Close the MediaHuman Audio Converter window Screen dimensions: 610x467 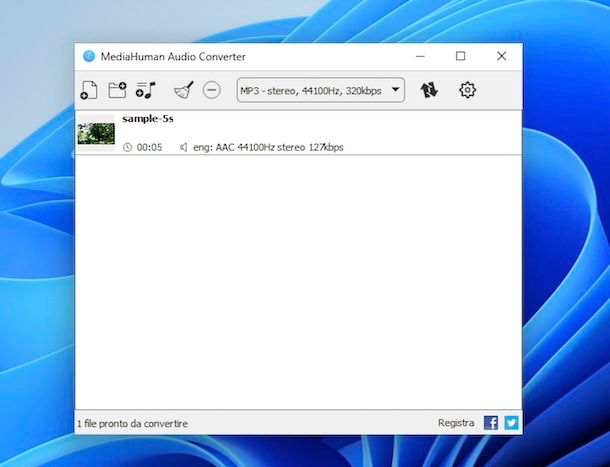point(501,56)
